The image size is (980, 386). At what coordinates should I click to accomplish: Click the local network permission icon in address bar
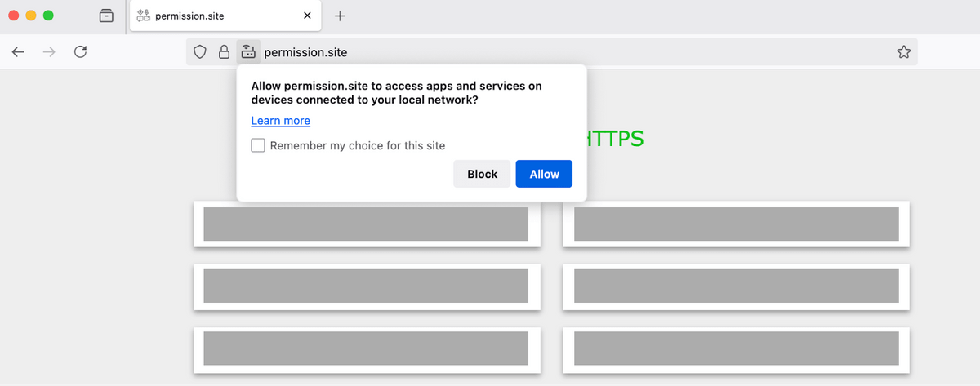tap(248, 52)
